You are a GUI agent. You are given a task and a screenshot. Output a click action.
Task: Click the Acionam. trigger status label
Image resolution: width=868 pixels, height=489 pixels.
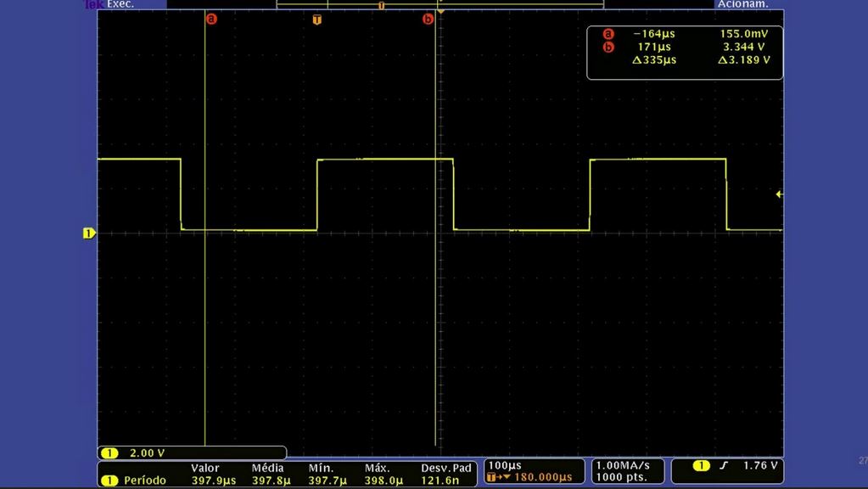[743, 4]
